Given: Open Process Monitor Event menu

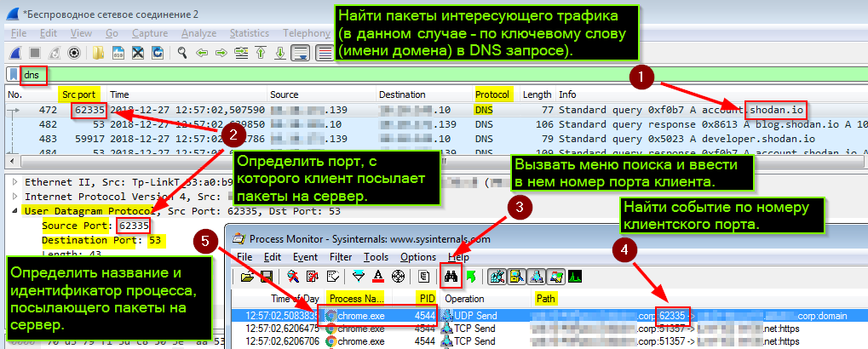Looking at the screenshot, I should (x=305, y=257).
